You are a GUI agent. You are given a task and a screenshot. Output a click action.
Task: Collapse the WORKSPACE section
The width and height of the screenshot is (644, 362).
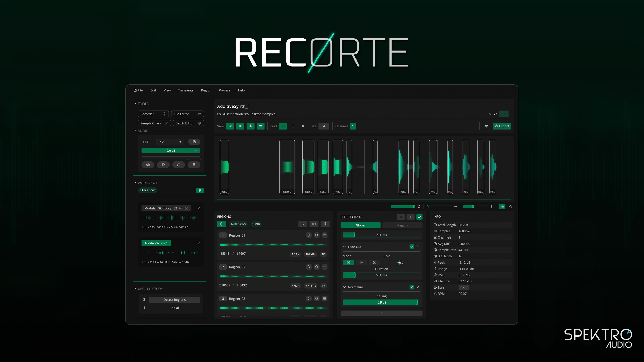point(135,183)
